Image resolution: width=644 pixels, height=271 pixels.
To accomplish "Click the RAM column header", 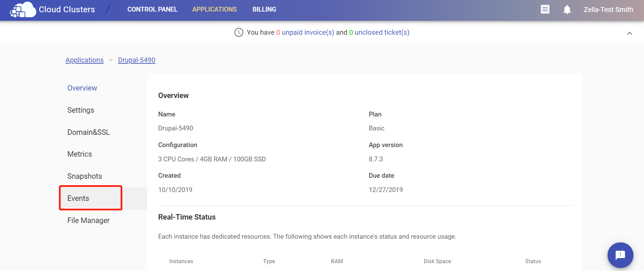I will (x=337, y=261).
